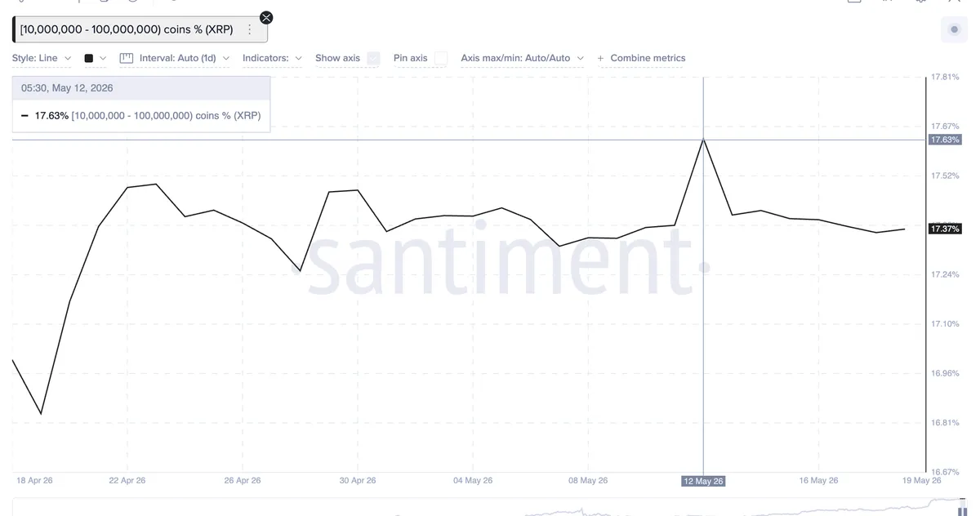This screenshot has width=980, height=516.
Task: Open the Indicators menu
Action: coord(273,58)
